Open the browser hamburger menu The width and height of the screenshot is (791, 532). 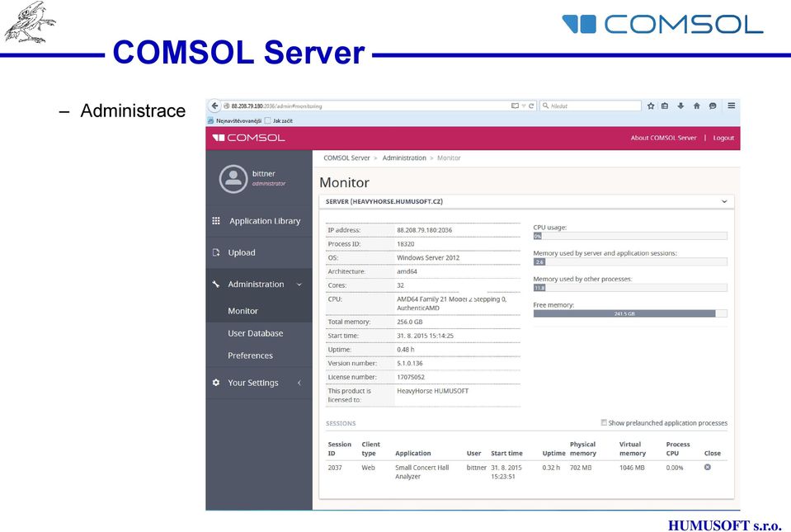pos(731,106)
